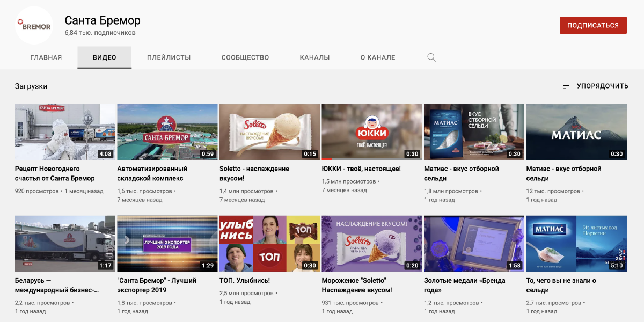This screenshot has width=644, height=322.
Task: Click the 'ТОП. Улыбнись!' video title
Action: point(245,280)
